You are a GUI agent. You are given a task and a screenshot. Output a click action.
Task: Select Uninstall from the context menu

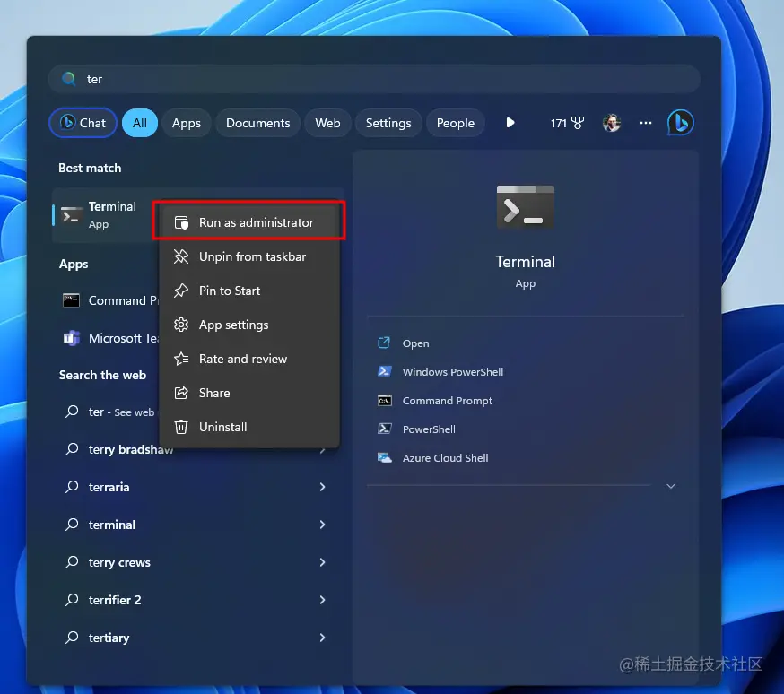pyautogui.click(x=249, y=427)
